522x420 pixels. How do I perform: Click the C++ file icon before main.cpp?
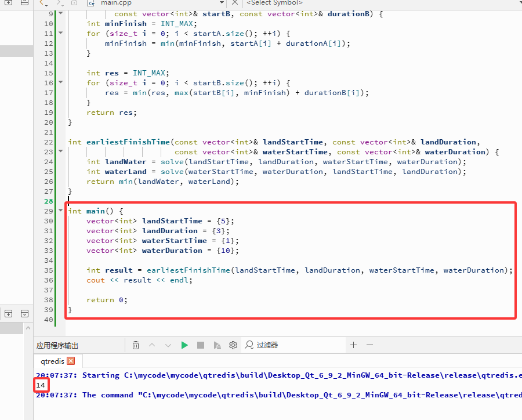tap(91, 3)
